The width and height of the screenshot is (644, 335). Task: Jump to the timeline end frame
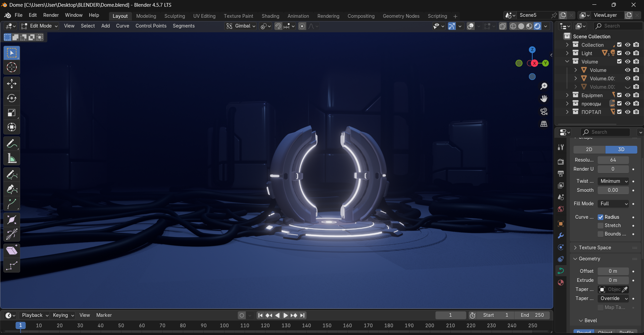click(302, 315)
